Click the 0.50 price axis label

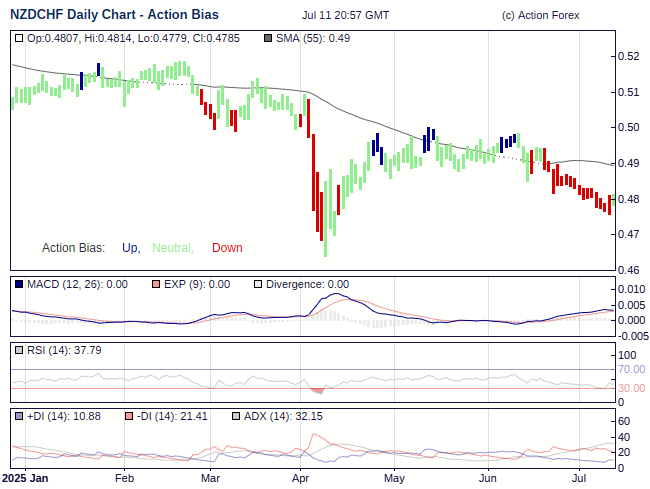pos(628,128)
